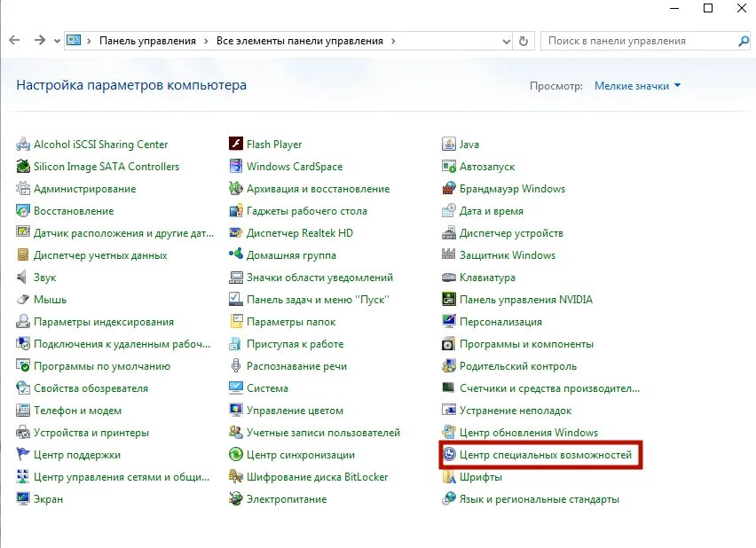This screenshot has width=756, height=548.
Task: Open Диспетчер устройств link
Action: [x=511, y=233]
